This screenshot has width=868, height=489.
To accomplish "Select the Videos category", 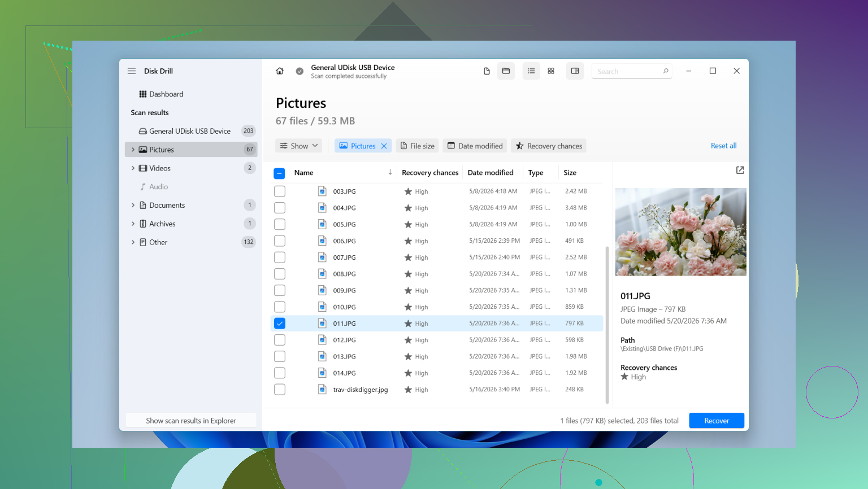I will click(191, 168).
